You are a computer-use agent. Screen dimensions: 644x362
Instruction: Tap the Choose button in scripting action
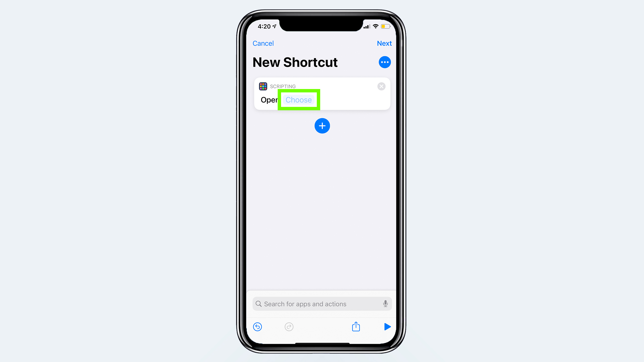298,99
